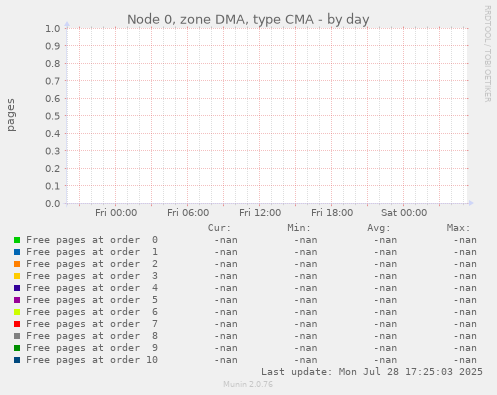This screenshot has width=497, height=395.
Task: Select legend text 'Free pages at order 0'
Action: pos(92,240)
